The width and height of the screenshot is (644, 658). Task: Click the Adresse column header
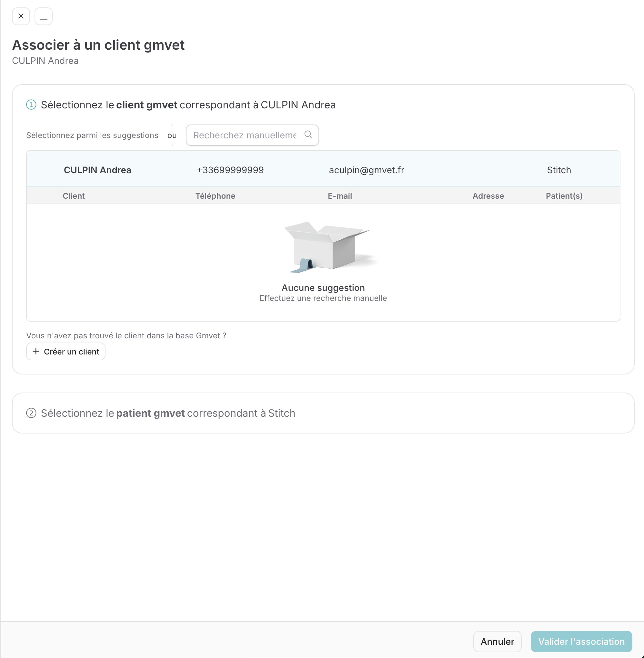pos(488,196)
